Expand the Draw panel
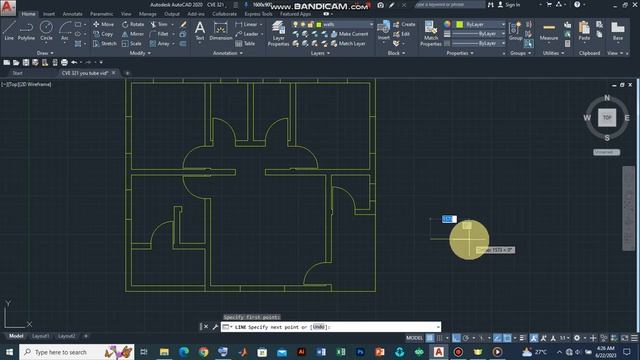The height and width of the screenshot is (360, 640). click(45, 53)
